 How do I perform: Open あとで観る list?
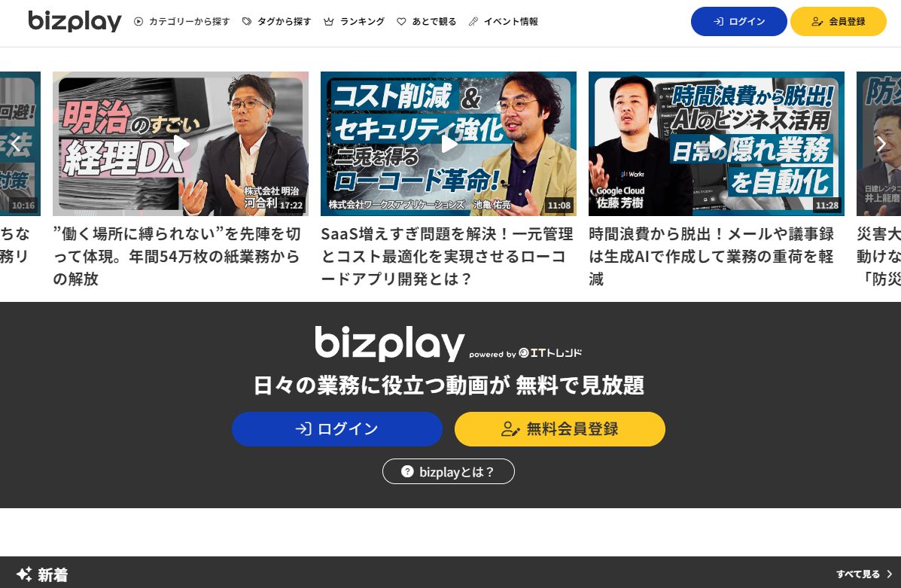pos(426,21)
